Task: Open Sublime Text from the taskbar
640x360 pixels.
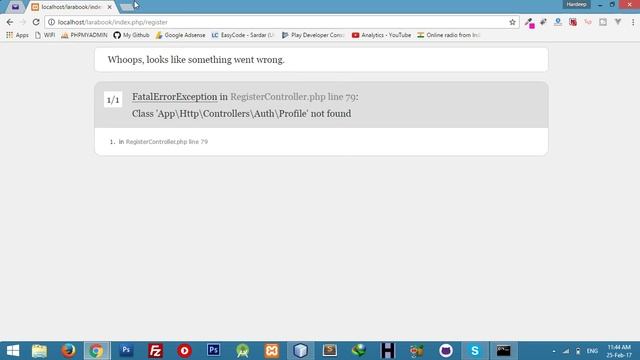Action: click(329, 351)
